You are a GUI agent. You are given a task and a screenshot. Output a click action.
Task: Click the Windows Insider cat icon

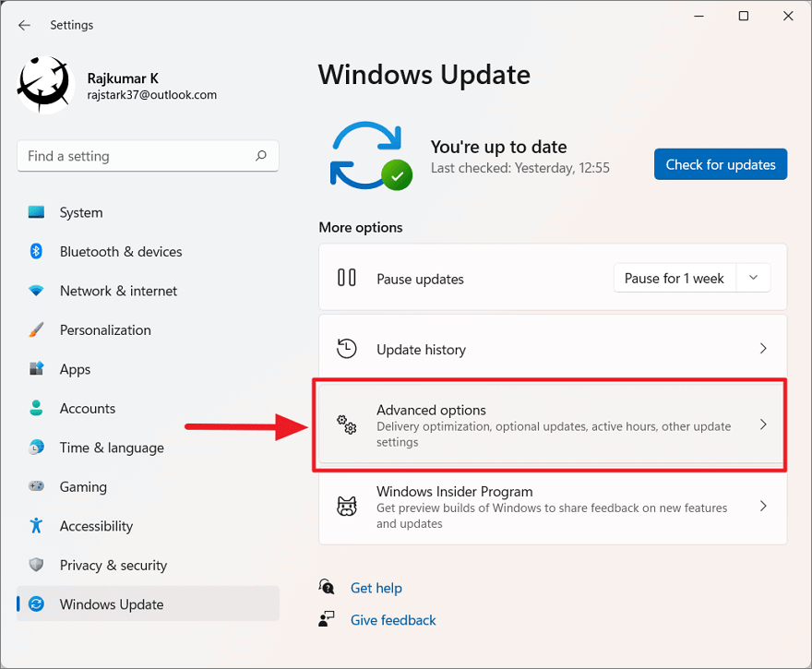[x=346, y=506]
